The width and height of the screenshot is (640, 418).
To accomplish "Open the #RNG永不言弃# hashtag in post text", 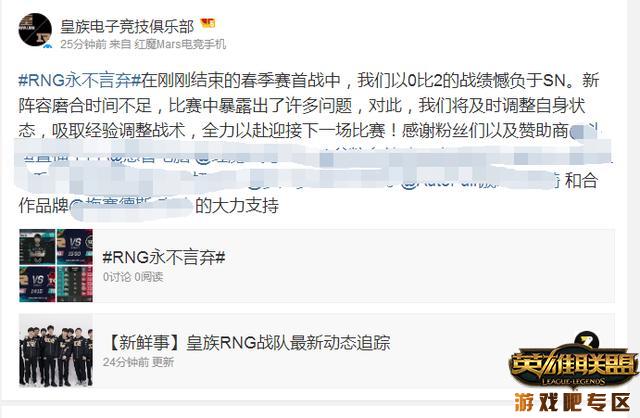I will click(x=80, y=80).
